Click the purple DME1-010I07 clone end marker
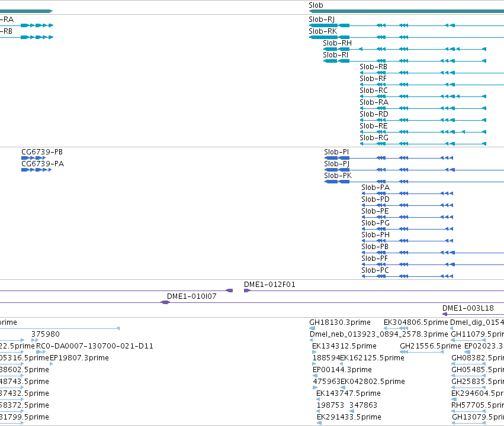The image size is (504, 426). tap(165, 302)
